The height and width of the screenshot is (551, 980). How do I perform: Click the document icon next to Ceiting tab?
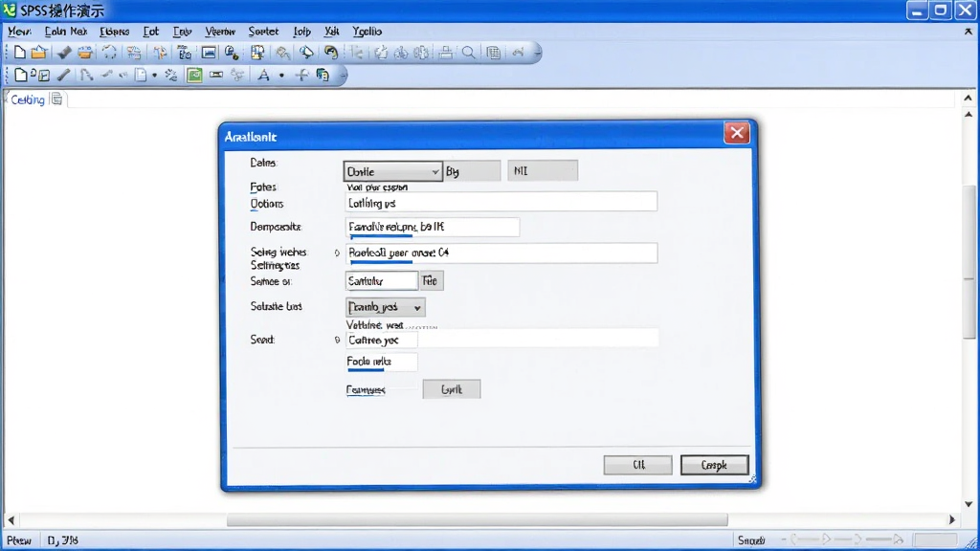[x=56, y=99]
